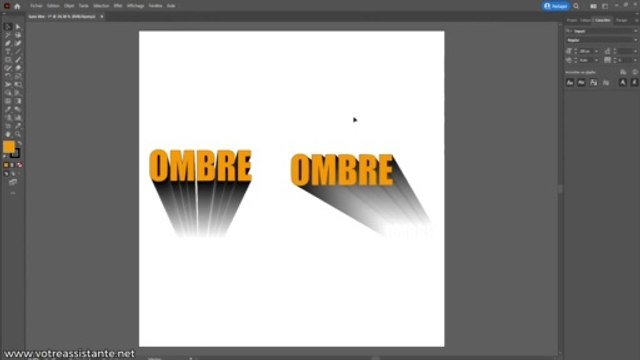
Task: Open the Fichier menu
Action: coord(36,6)
